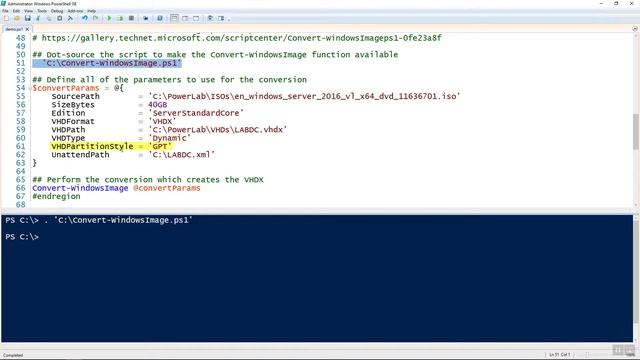Click the 40GB SizeBytes value
The image size is (640, 360).
tap(158, 105)
